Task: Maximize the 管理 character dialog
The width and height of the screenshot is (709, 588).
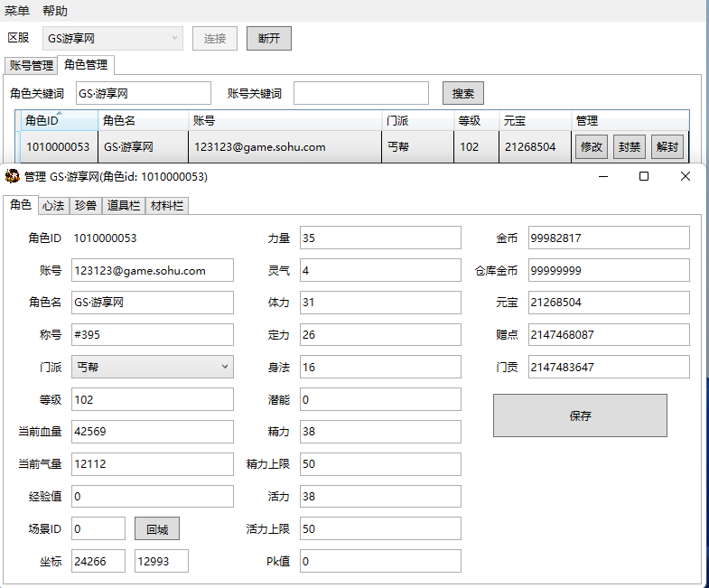Action: (644, 177)
